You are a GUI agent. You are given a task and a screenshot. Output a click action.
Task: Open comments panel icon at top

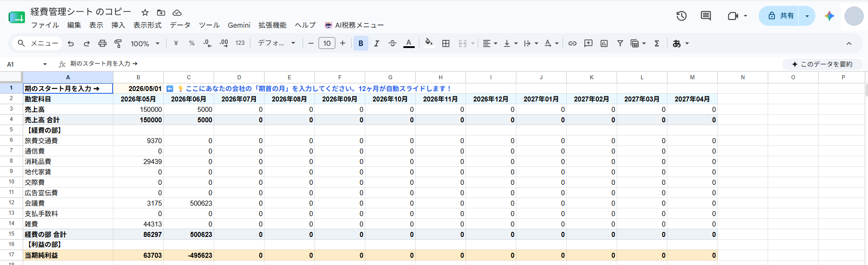(706, 16)
